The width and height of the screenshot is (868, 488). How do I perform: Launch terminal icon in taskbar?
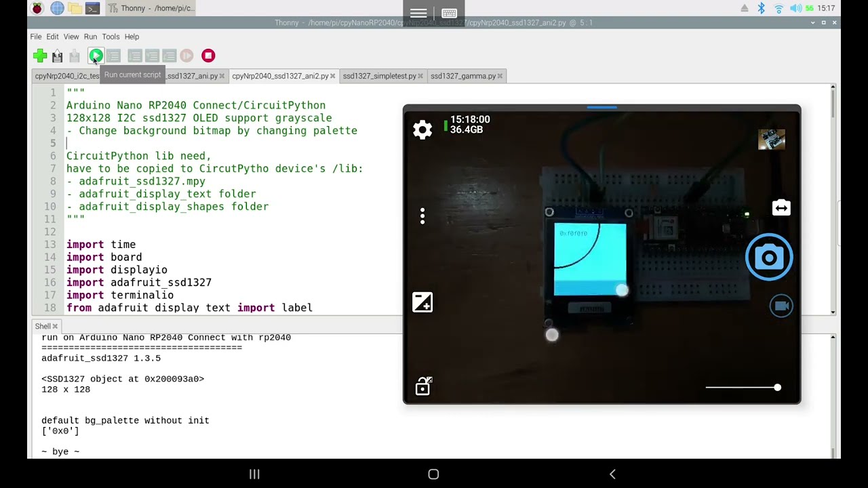93,8
